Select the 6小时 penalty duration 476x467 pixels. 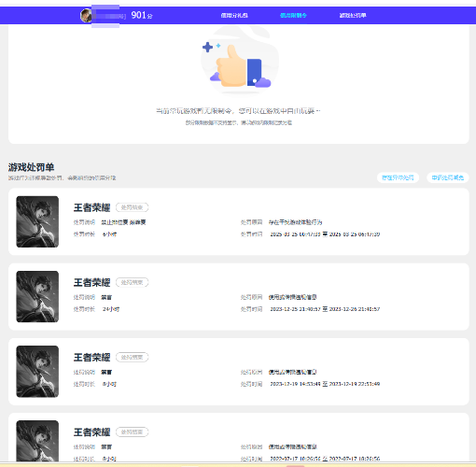109,234
